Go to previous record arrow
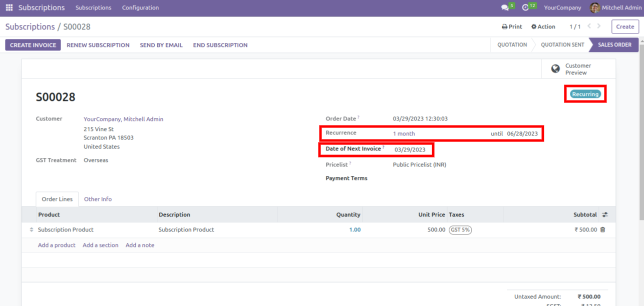The height and width of the screenshot is (306, 644). [x=589, y=26]
